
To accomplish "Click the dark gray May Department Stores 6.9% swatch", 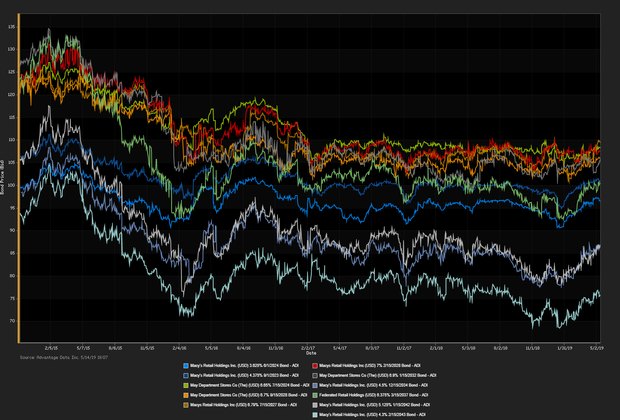I will [x=315, y=375].
